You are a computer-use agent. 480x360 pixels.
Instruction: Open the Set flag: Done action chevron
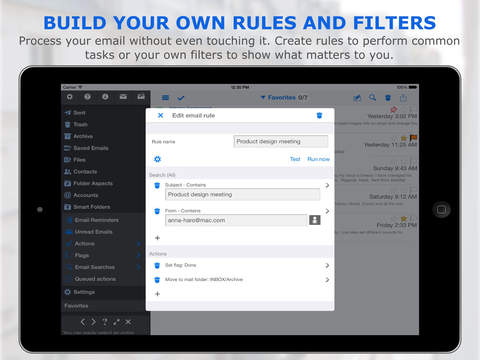tap(327, 265)
